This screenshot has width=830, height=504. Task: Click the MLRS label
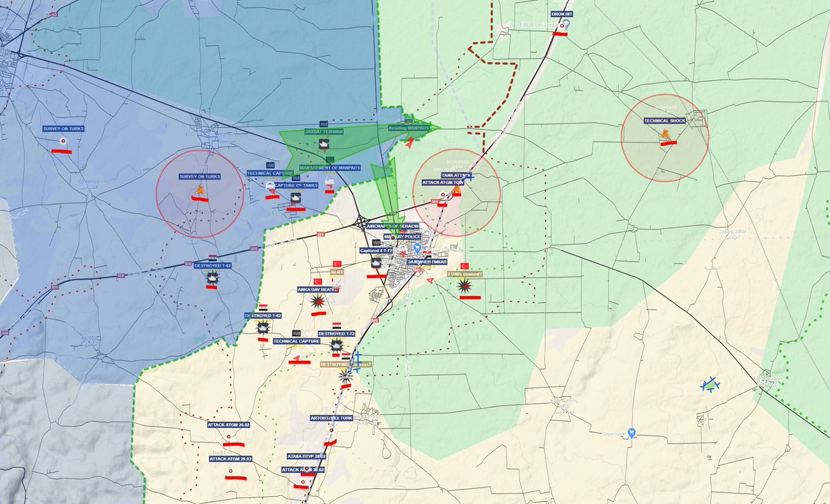click(x=337, y=272)
